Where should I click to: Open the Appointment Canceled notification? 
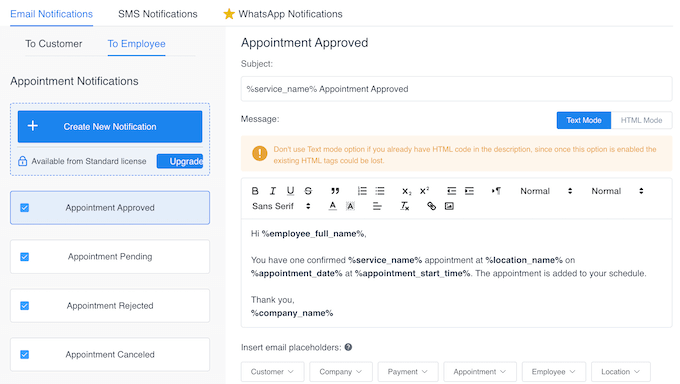click(110, 354)
